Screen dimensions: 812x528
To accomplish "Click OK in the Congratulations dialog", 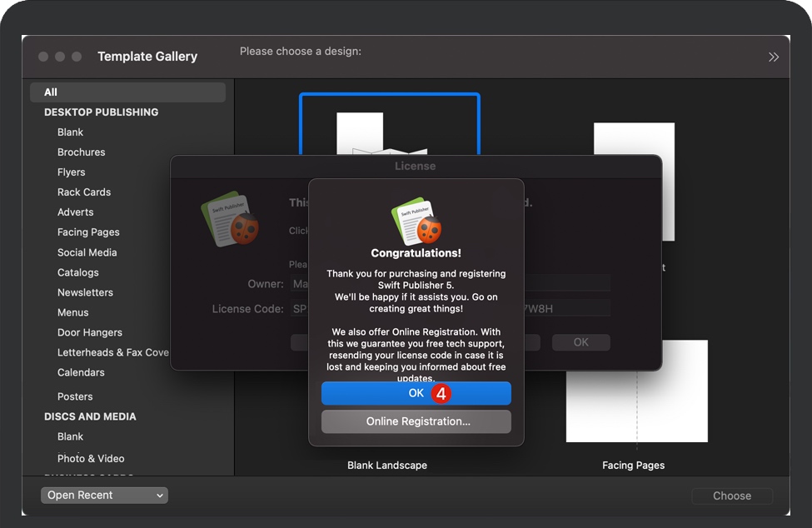I will (x=416, y=393).
